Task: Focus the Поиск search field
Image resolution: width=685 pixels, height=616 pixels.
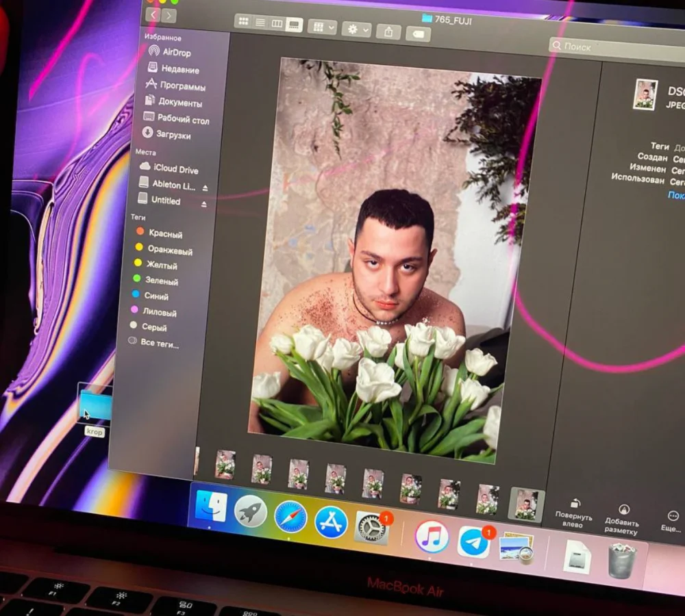Action: pos(616,49)
